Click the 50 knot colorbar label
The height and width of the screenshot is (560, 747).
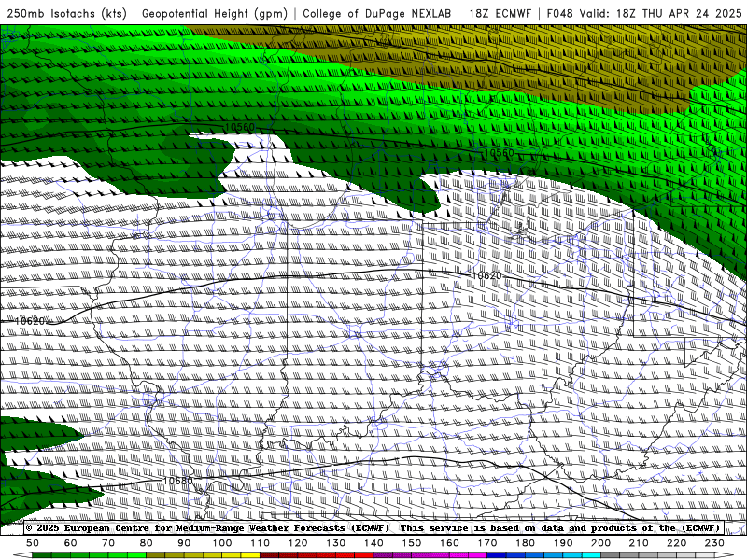[33, 543]
